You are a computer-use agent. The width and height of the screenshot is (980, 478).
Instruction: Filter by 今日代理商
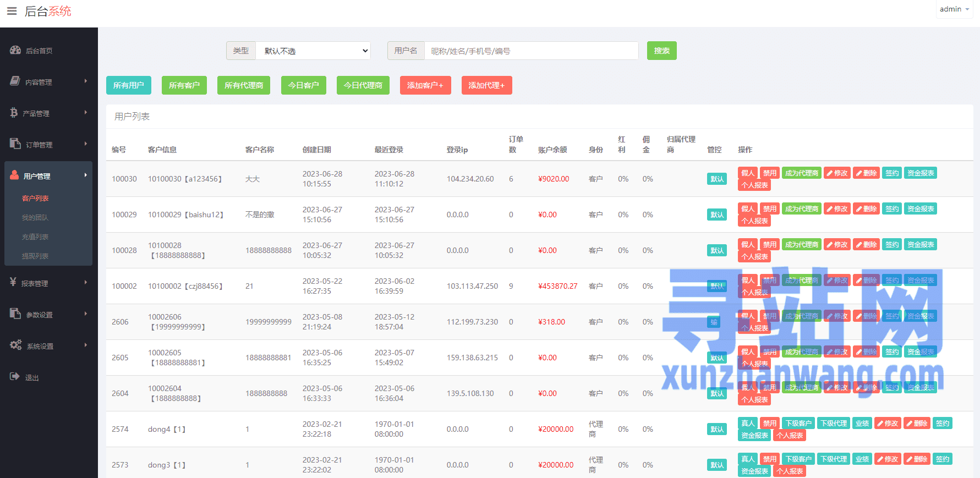click(363, 85)
